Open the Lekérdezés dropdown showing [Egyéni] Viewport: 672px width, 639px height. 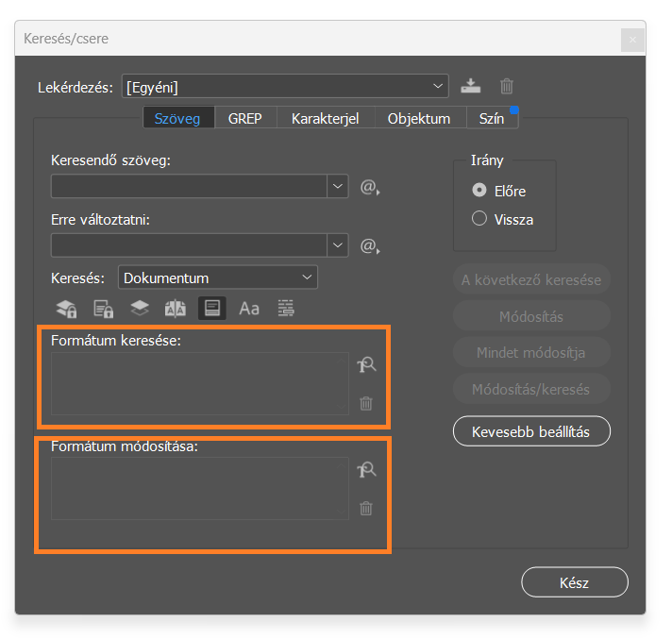click(x=285, y=86)
